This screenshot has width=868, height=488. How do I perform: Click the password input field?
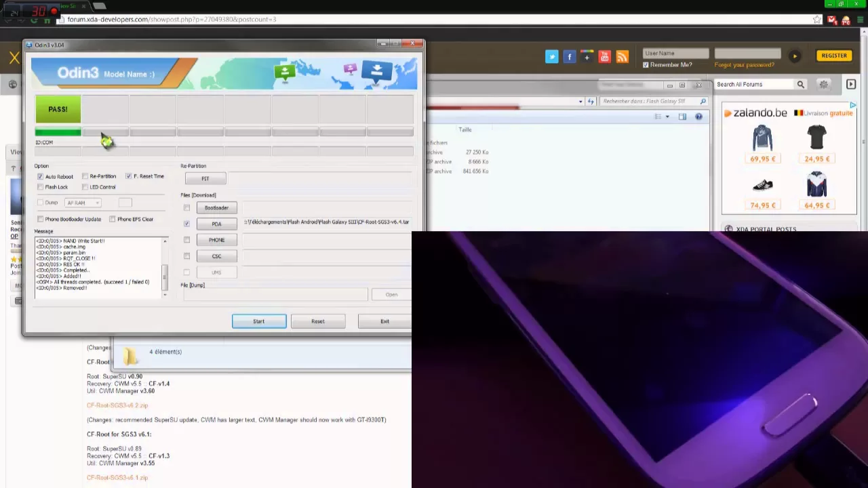[747, 53]
